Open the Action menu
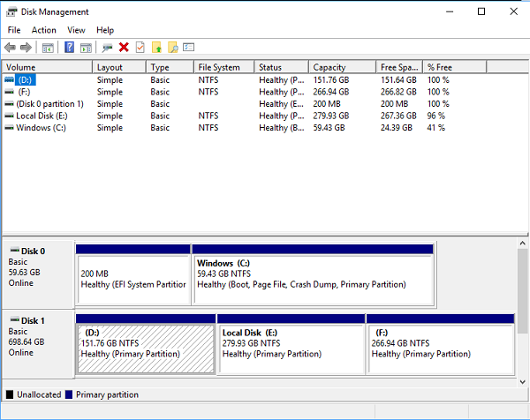This screenshot has height=420, width=530. (44, 30)
